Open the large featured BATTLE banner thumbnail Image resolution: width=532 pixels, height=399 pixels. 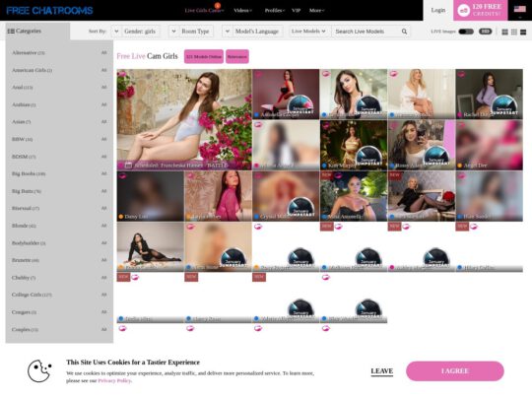point(184,119)
